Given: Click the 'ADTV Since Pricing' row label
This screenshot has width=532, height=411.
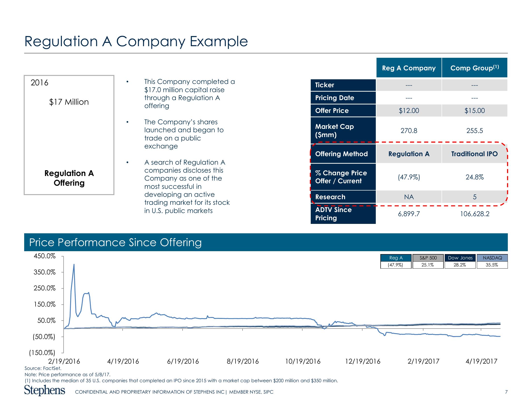Looking at the screenshot, I should coord(343,214).
